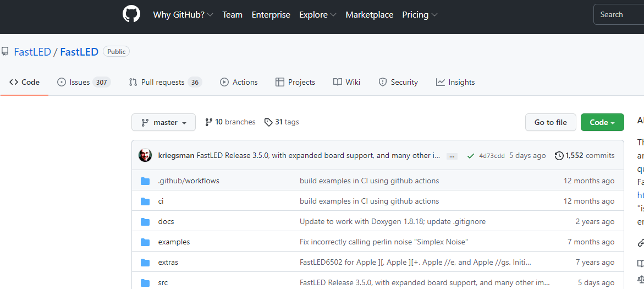
Task: Open commit 'Update to work with Doxygen 1.8.18'
Action: pos(393,222)
